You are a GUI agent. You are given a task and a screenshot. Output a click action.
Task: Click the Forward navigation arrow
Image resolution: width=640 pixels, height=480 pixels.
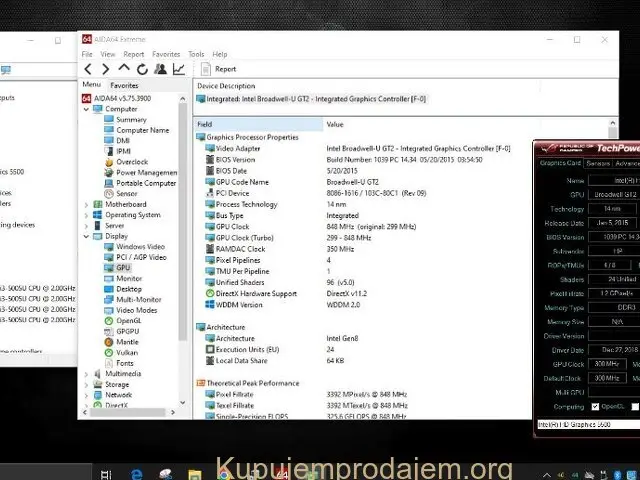(107, 69)
